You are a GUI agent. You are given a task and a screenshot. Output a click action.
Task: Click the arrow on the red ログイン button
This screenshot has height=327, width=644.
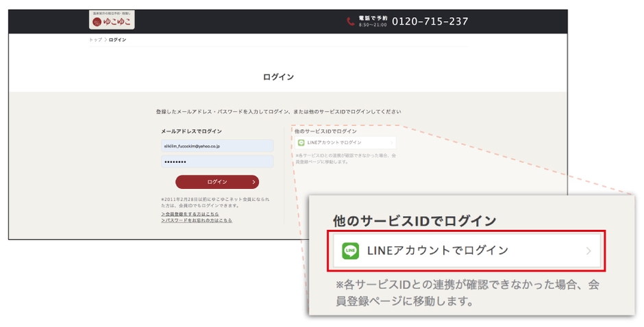pyautogui.click(x=253, y=182)
